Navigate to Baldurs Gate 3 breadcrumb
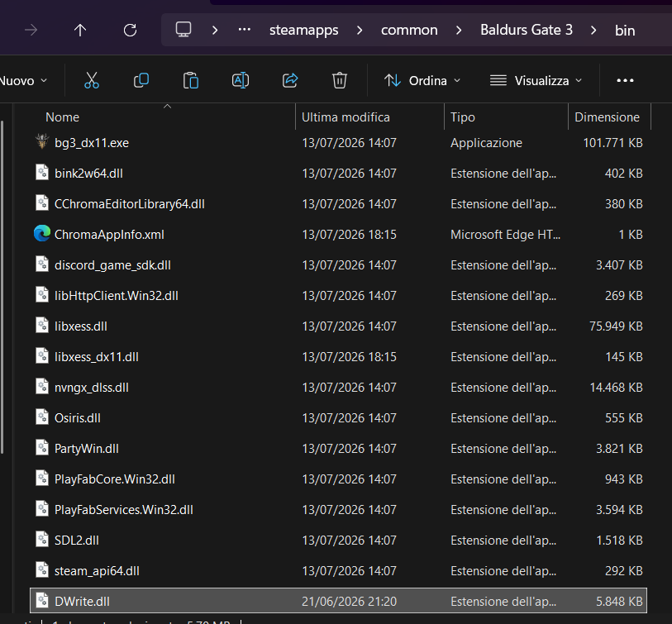Viewport: 672px width, 624px height. click(527, 30)
